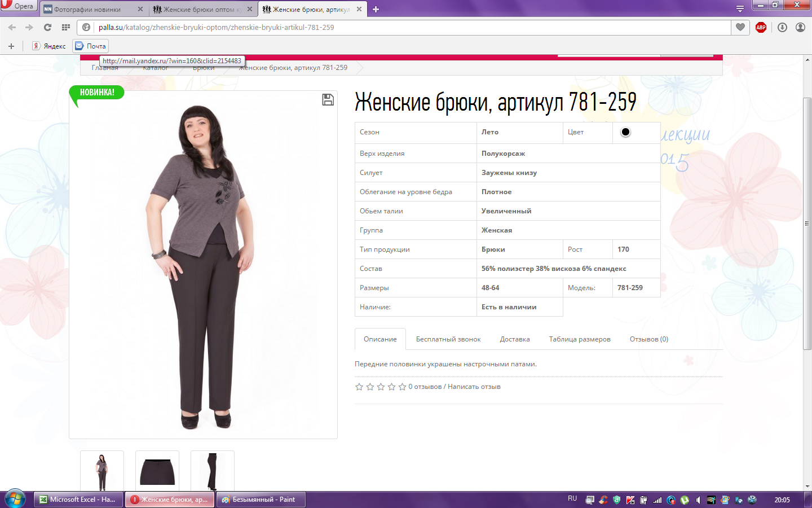Open the downloads panel
812x508 pixels.
782,27
